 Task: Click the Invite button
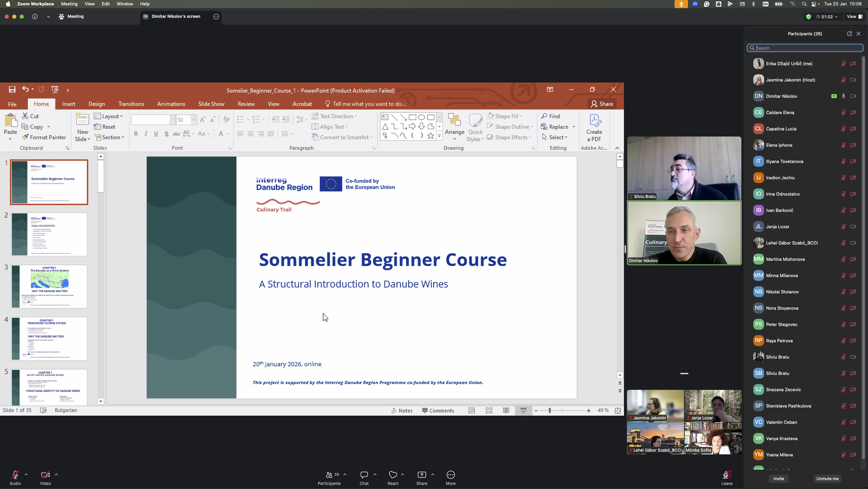coord(779,478)
